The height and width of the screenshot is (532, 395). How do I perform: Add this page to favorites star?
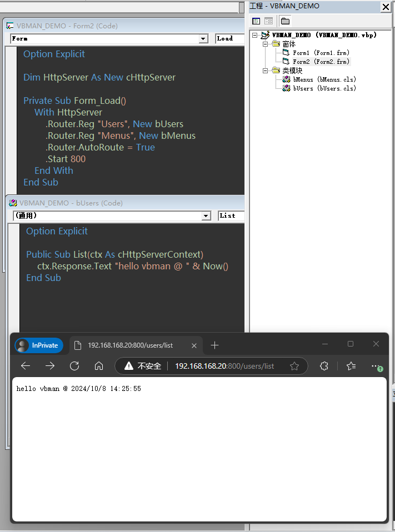tap(294, 366)
